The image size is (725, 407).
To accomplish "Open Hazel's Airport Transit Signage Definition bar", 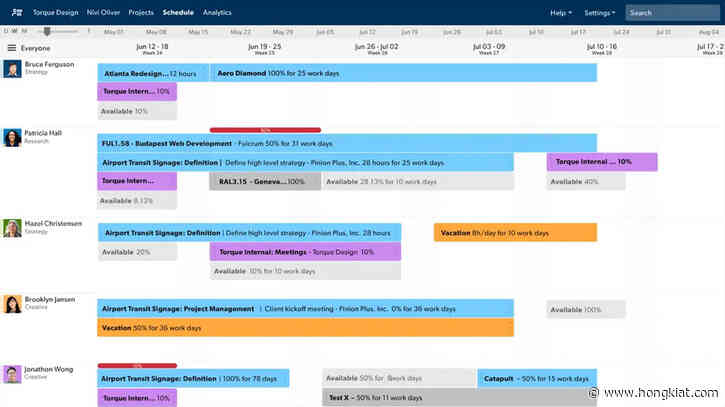I will (249, 233).
